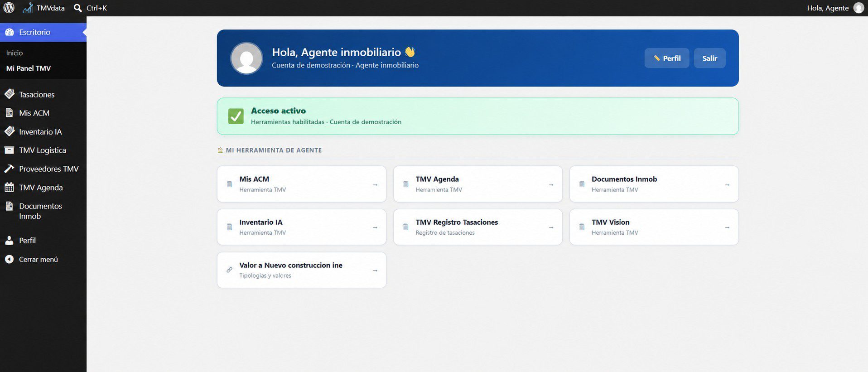Click the Proveedores TMV hammer icon
Image resolution: width=868 pixels, height=372 pixels.
[x=9, y=169]
